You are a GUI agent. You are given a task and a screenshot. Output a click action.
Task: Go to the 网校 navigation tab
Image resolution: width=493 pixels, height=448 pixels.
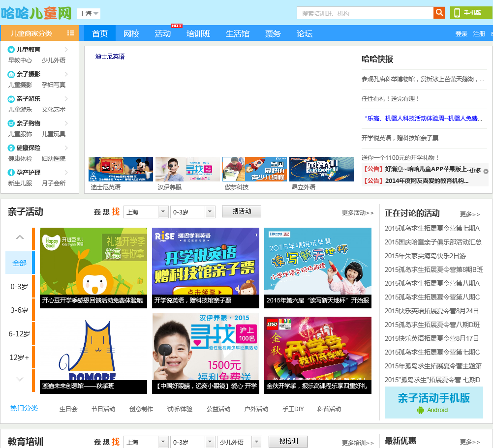131,33
